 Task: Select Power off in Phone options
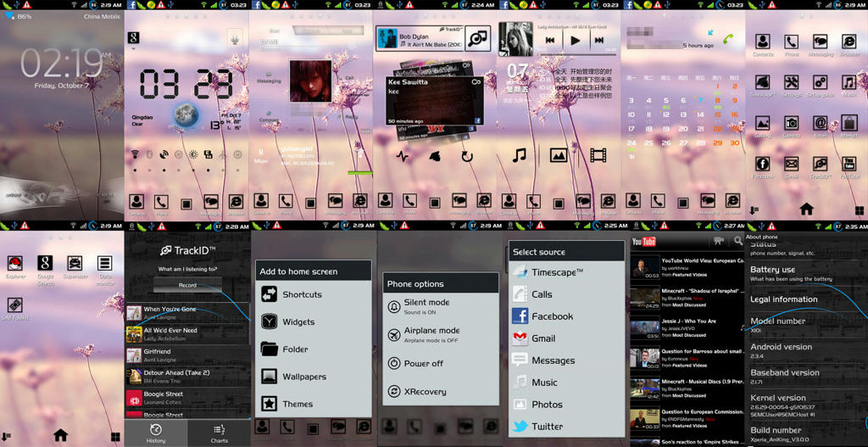441,363
